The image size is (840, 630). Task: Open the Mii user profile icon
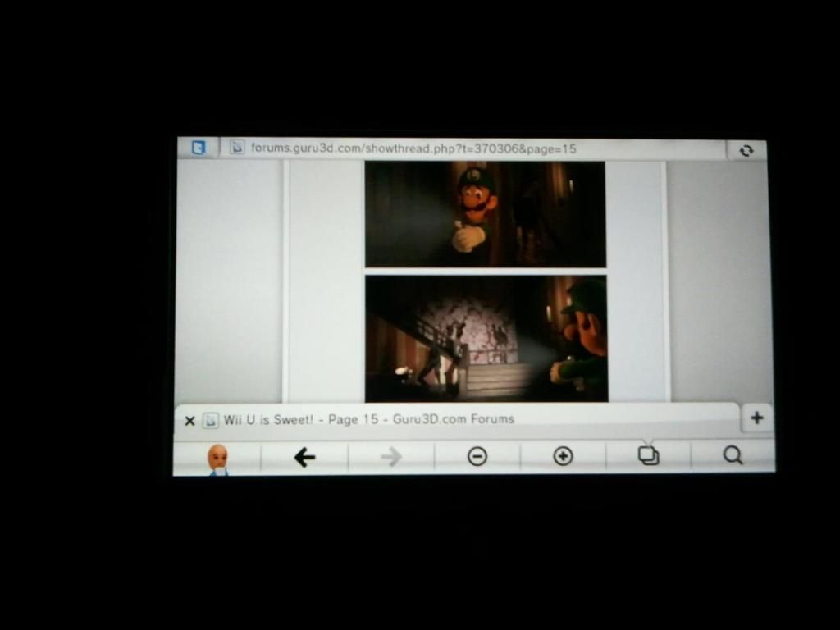coord(217,459)
